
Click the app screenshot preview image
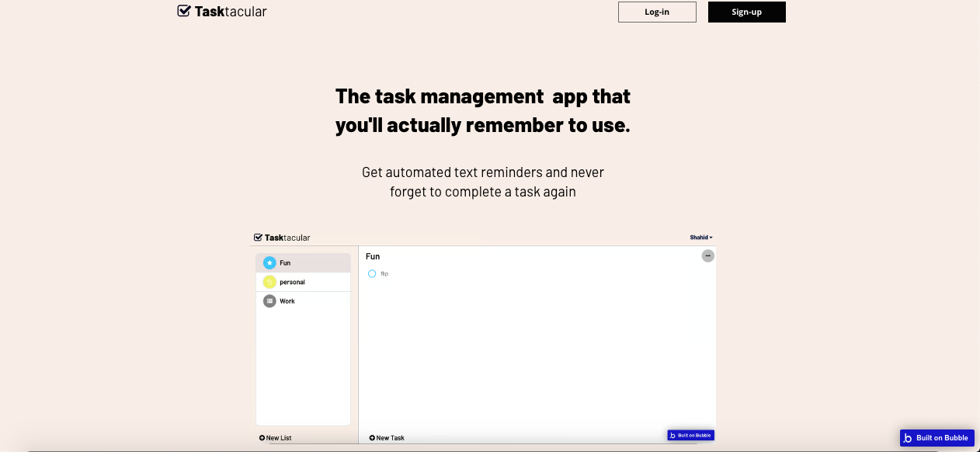483,338
